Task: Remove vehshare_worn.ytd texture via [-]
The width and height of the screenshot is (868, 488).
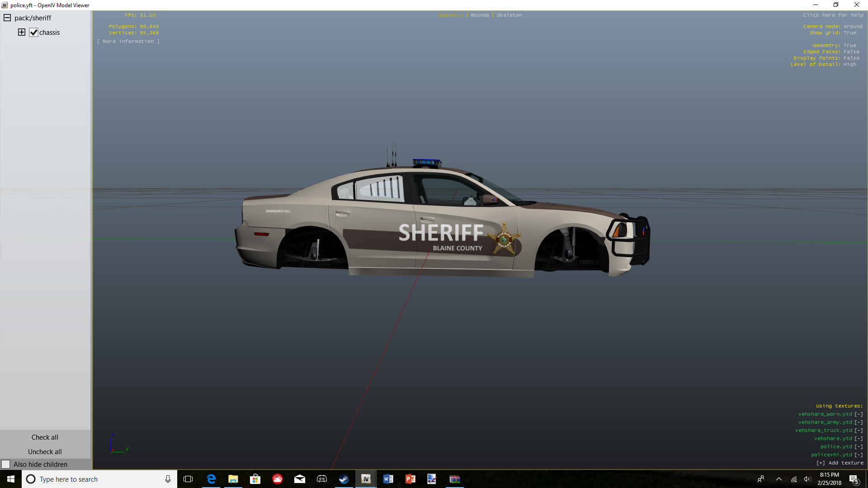Action: tap(859, 414)
